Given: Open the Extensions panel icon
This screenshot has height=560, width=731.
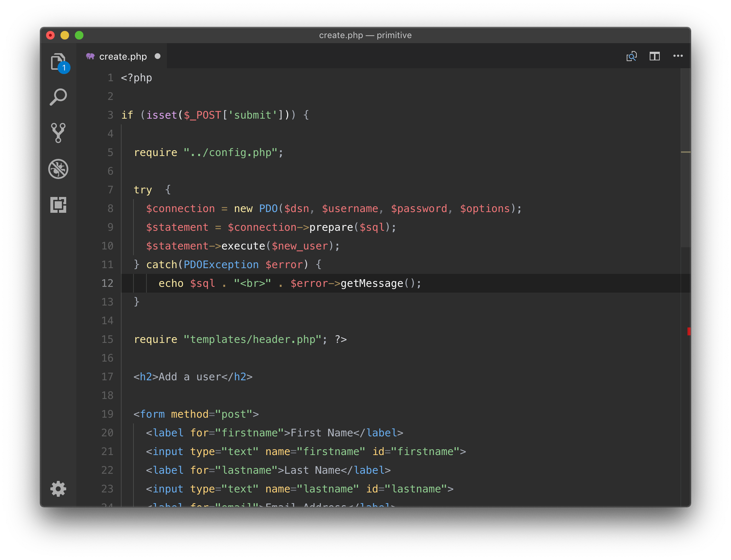Looking at the screenshot, I should click(x=58, y=205).
